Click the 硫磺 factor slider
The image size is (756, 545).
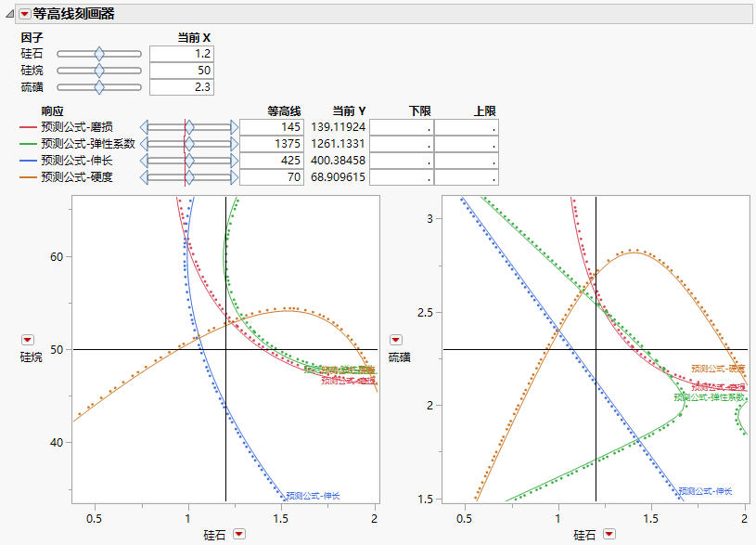click(x=99, y=87)
